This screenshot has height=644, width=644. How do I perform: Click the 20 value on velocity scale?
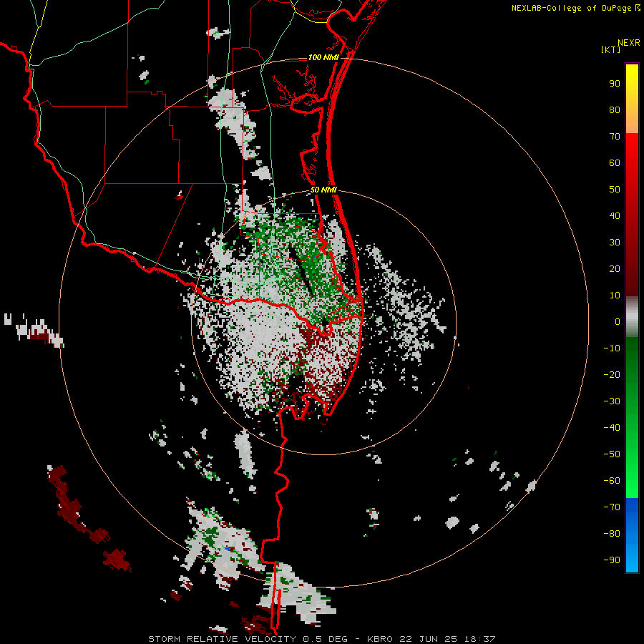click(615, 268)
